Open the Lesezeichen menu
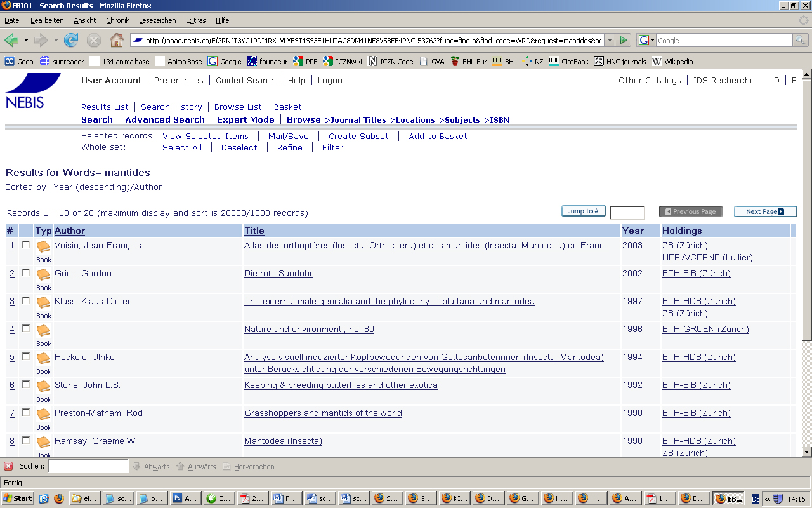The image size is (812, 508). pyautogui.click(x=157, y=20)
